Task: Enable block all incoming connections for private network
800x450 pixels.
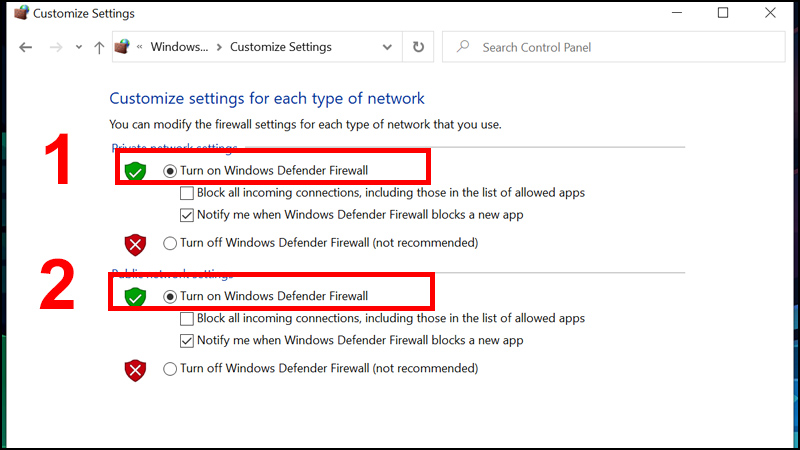Action: coord(187,193)
